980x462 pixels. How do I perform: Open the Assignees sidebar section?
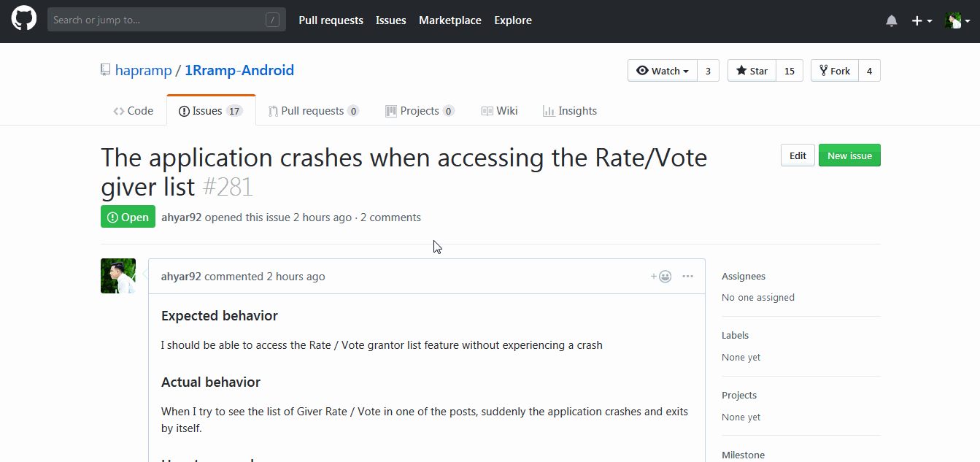click(744, 277)
